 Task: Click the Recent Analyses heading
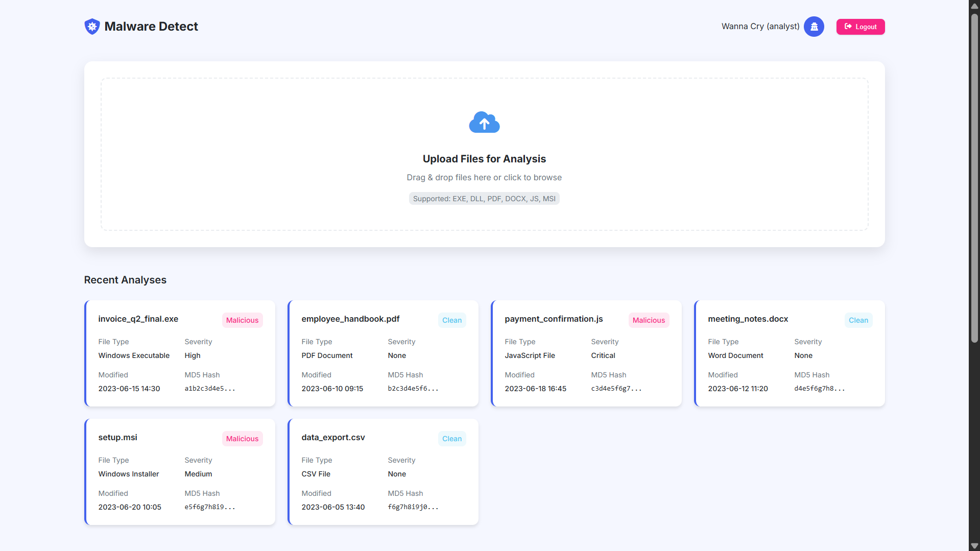(125, 280)
